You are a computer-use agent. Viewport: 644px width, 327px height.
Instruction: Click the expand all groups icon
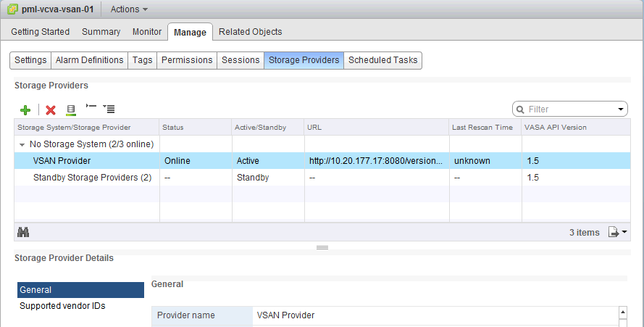click(x=91, y=108)
